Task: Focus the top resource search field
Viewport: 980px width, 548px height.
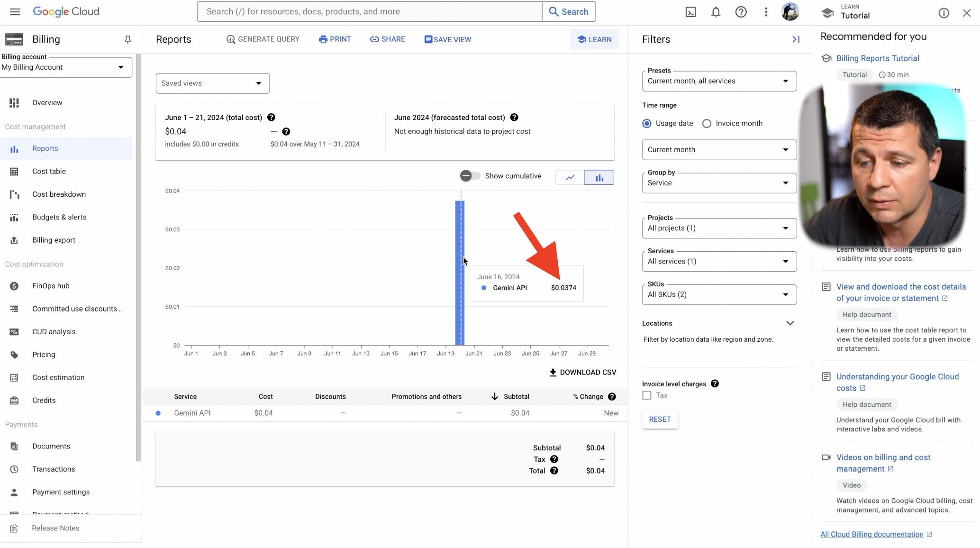Action: pos(370,12)
